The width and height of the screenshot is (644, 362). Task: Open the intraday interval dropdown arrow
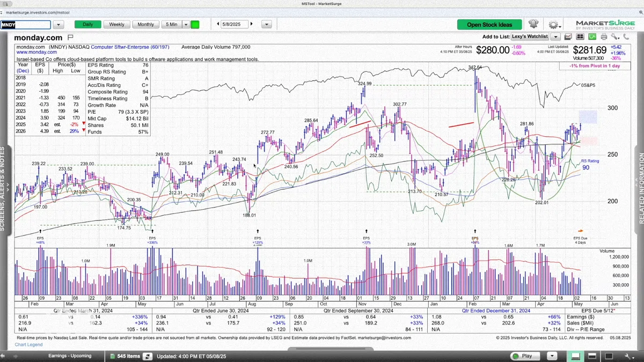coord(186,24)
